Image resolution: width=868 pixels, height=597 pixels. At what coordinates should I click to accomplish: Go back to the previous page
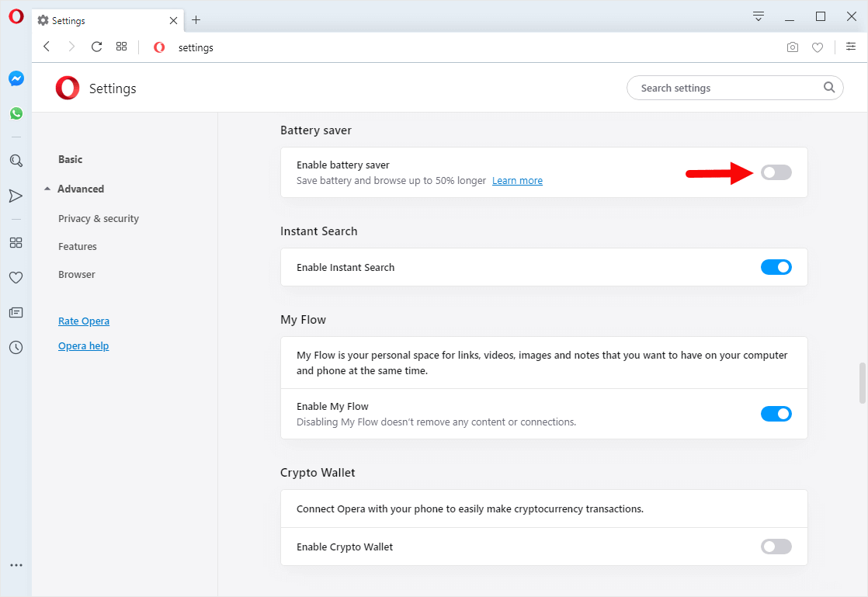click(47, 47)
